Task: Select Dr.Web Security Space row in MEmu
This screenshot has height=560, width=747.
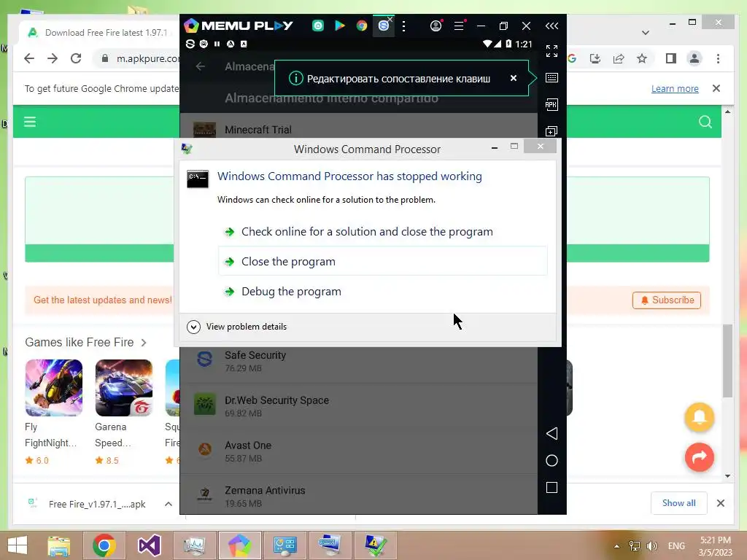Action: coord(359,405)
